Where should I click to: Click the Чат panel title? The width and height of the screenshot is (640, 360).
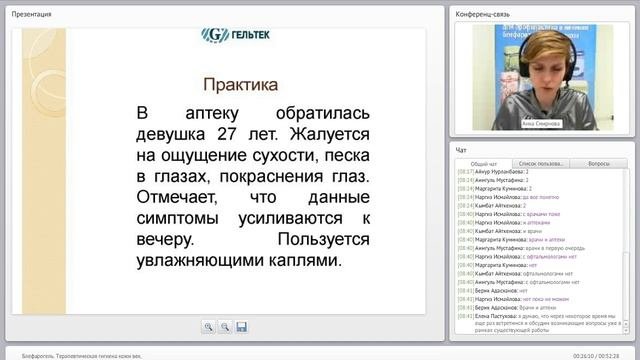coord(461,150)
